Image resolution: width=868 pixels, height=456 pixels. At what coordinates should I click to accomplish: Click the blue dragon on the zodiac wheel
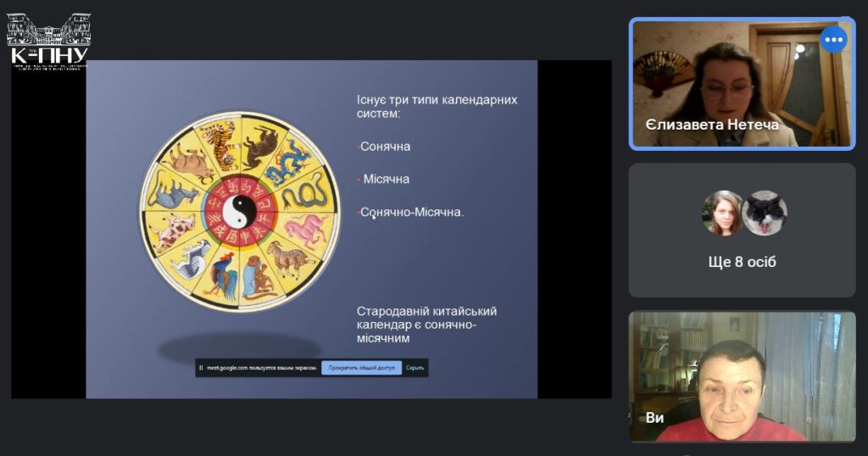click(x=286, y=160)
